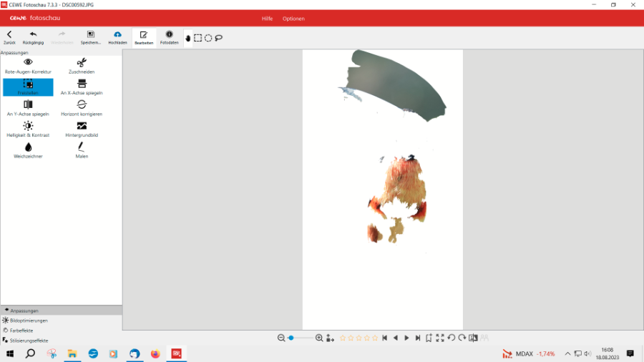Rate the photo two stars
The width and height of the screenshot is (644, 362).
click(x=351, y=338)
